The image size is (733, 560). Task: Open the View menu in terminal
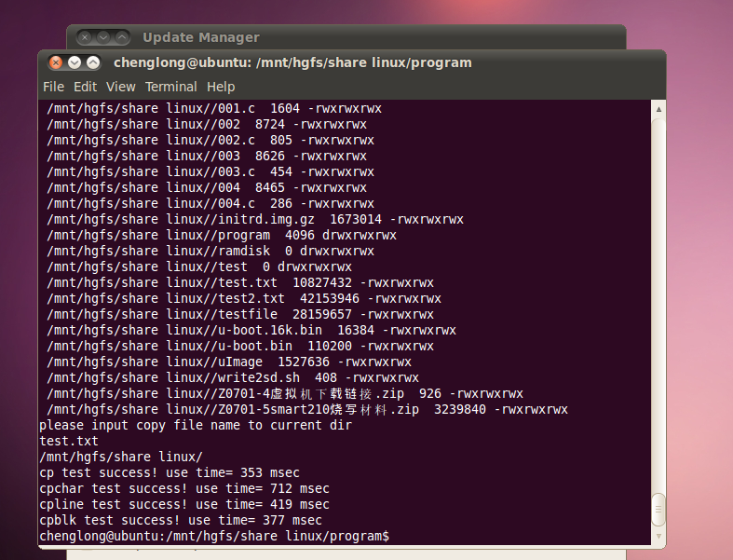tap(120, 87)
